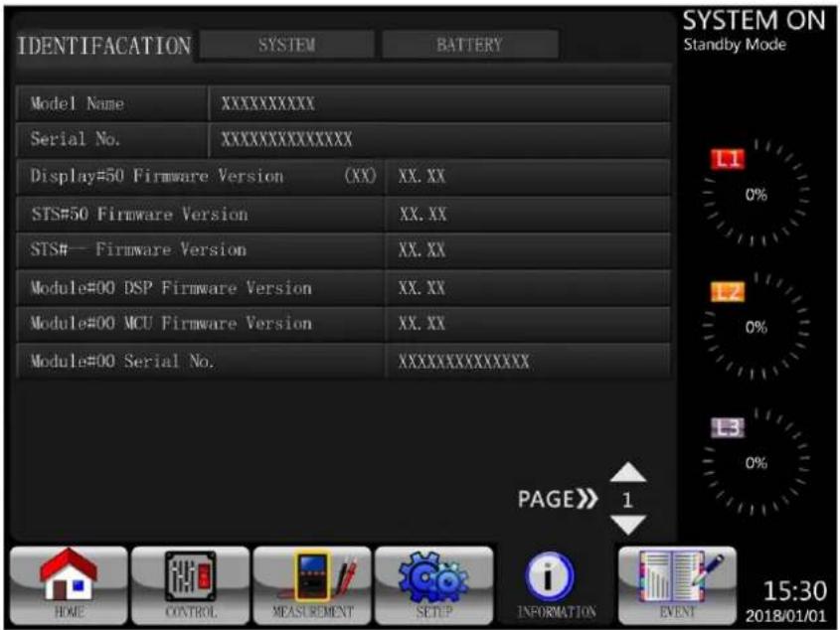This screenshot has height=630, width=840.
Task: Click the Module#00 Serial No. row
Action: click(343, 362)
